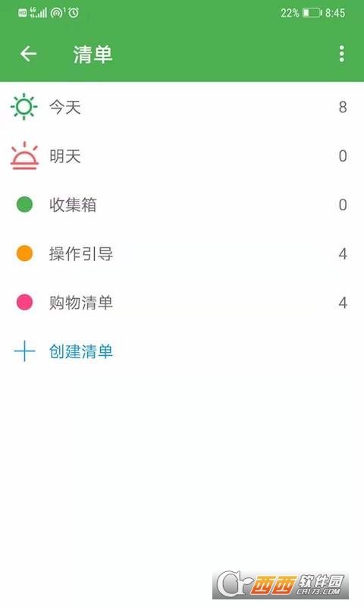This screenshot has height=607, width=364.
Task: Tap the signal strength status icon
Action: pos(38,12)
